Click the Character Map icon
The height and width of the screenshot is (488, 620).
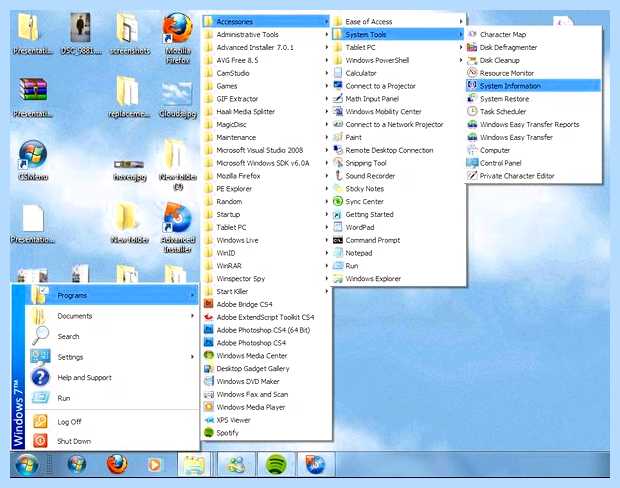pos(472,34)
